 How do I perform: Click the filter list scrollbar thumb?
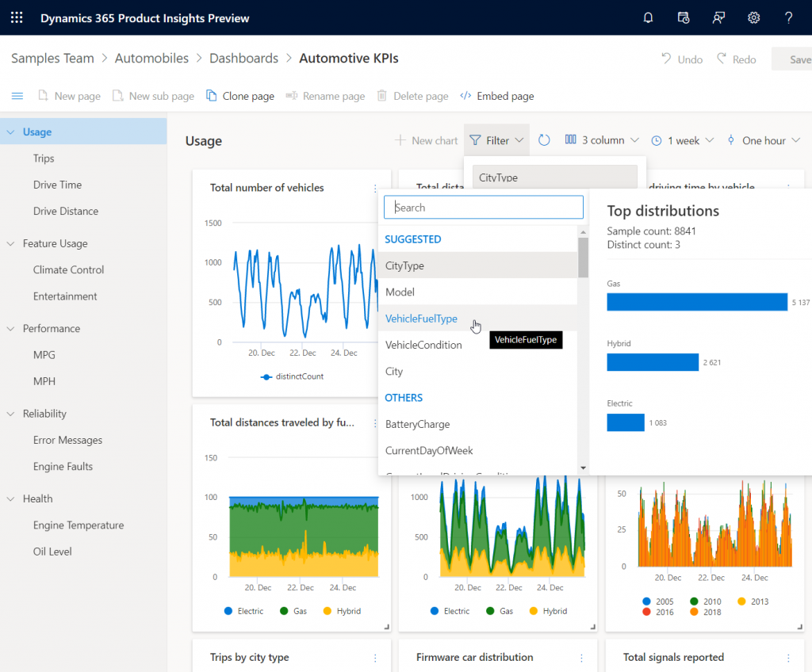[583, 258]
